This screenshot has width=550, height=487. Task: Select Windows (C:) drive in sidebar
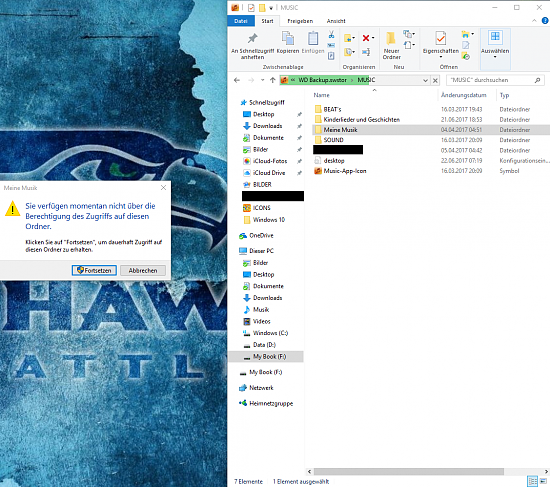pos(270,333)
